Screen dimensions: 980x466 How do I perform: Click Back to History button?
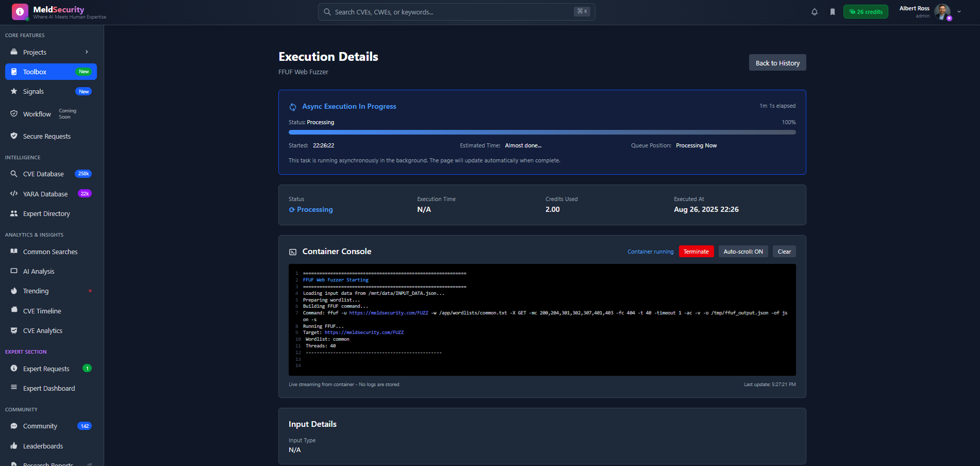[777, 63]
